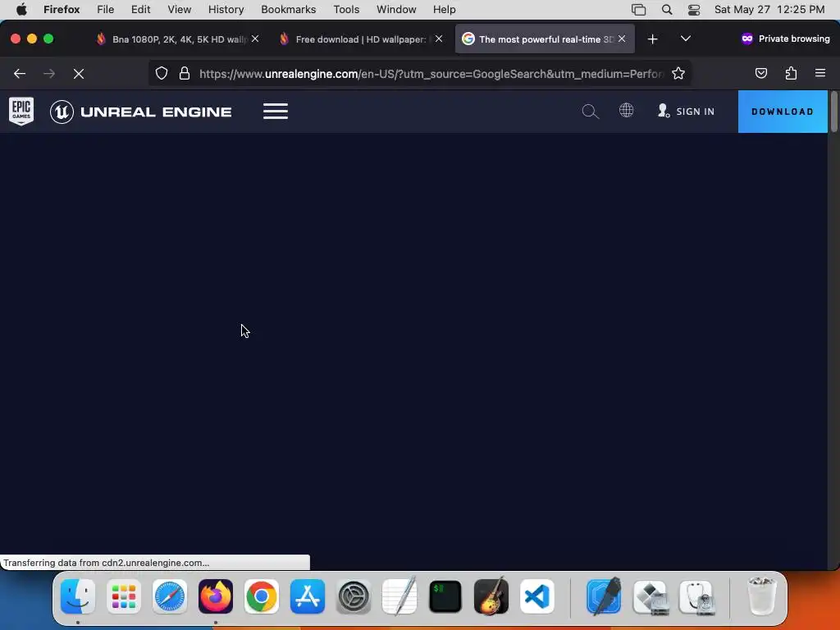Launch Google Chrome from the Dock

pos(262,596)
